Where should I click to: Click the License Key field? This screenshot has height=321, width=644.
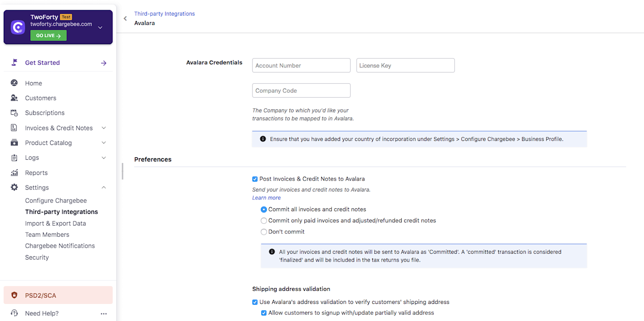[405, 65]
